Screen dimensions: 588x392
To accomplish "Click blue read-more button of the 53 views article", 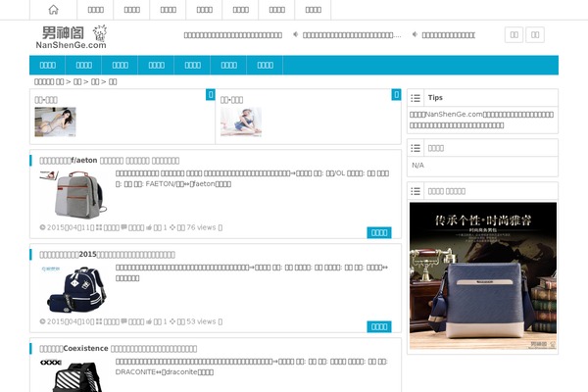I will pos(379,326).
